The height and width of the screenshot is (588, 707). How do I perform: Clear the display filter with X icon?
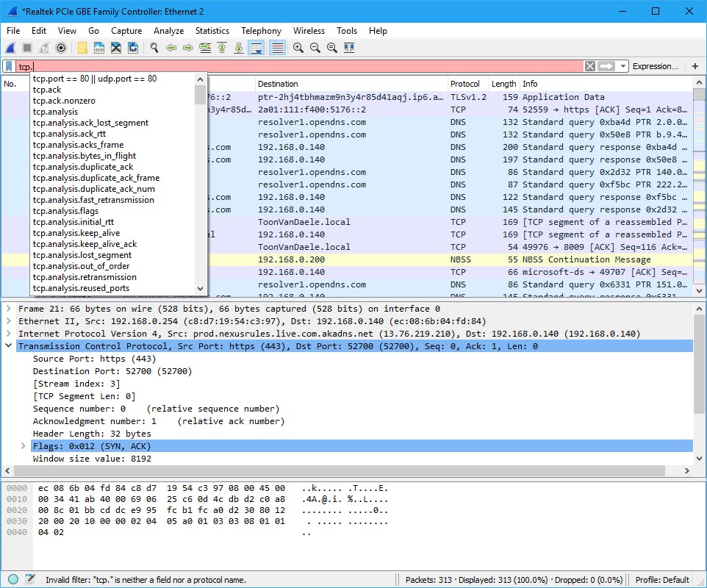coord(589,66)
